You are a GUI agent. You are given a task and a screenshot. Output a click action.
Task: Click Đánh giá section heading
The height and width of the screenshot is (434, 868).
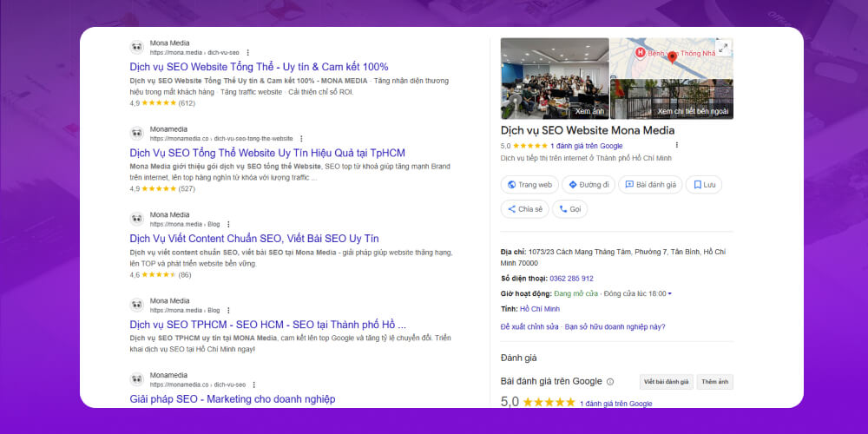click(x=519, y=358)
